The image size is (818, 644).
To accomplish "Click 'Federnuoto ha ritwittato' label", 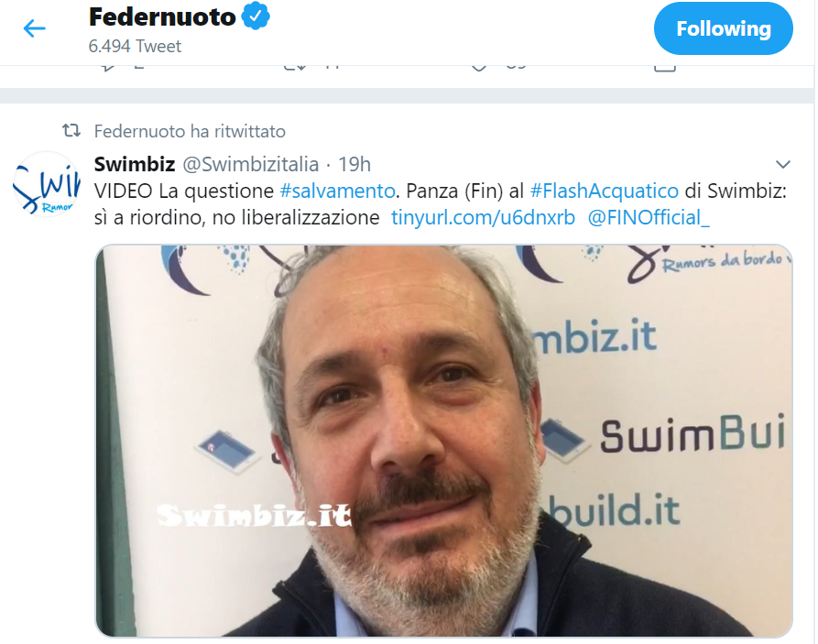I will point(190,131).
